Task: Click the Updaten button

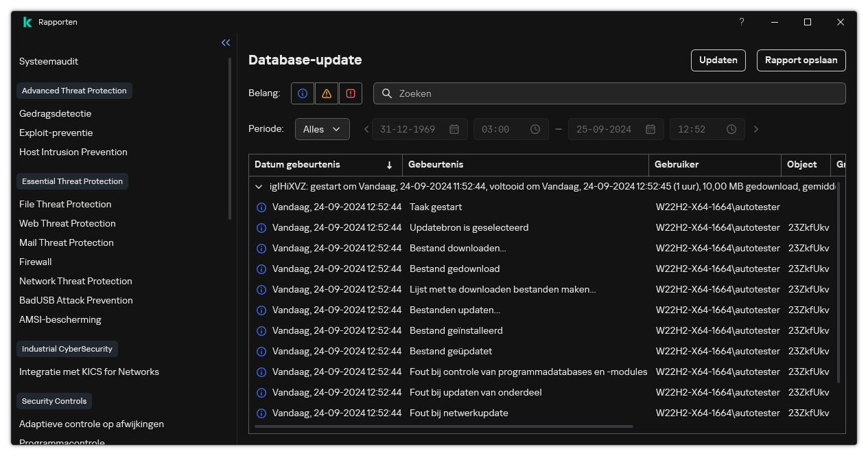Action: click(718, 60)
